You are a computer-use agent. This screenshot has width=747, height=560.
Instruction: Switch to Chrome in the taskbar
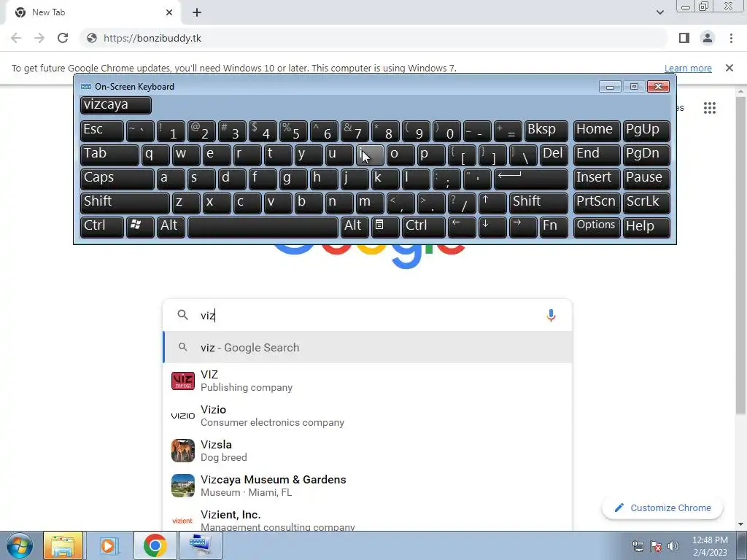[x=155, y=545]
